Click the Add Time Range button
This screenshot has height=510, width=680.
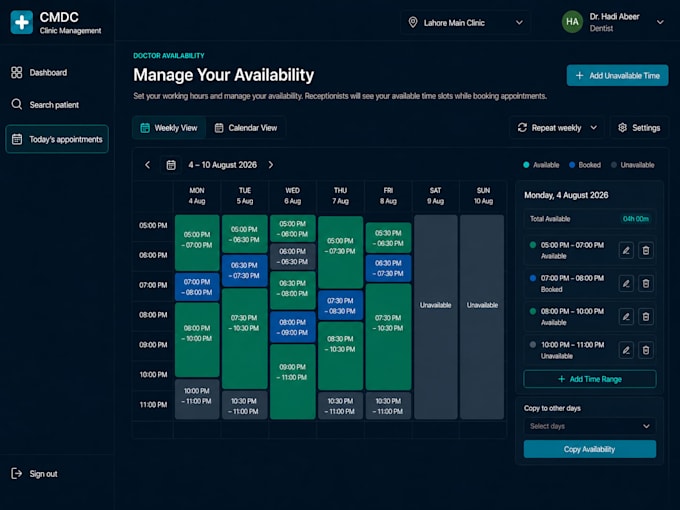(x=589, y=379)
